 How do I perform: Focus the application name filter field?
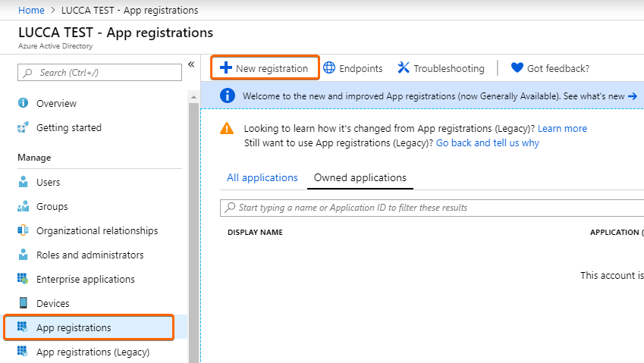pos(432,208)
